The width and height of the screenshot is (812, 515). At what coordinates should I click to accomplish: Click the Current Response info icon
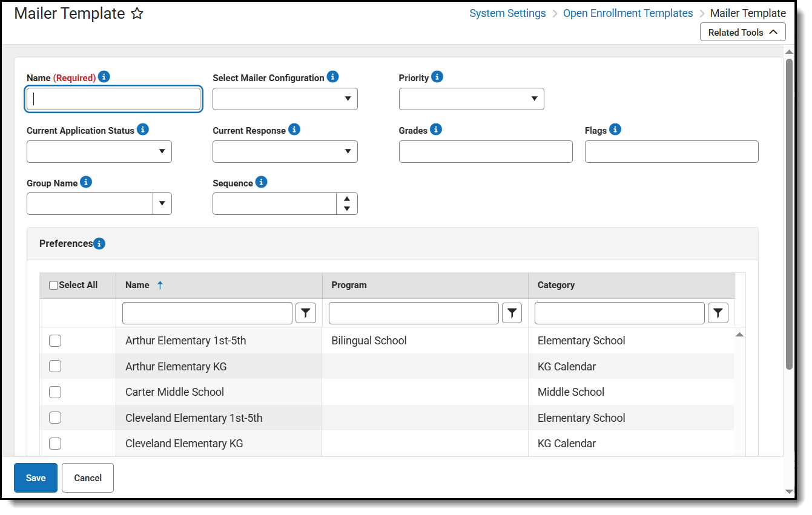coord(294,130)
